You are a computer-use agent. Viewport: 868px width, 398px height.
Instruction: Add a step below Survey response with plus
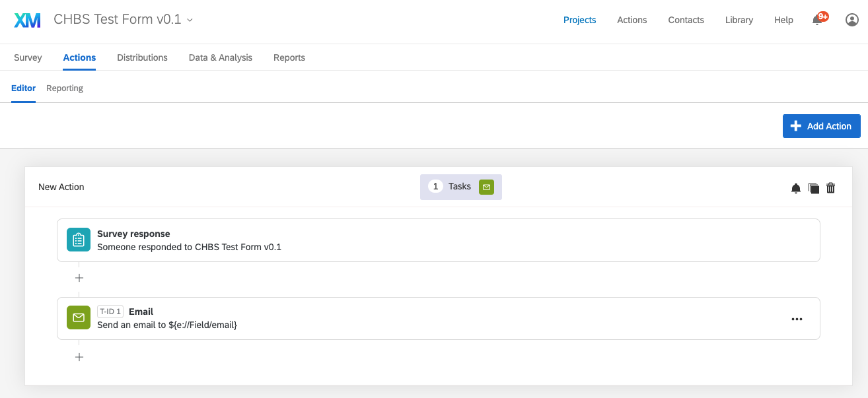coord(79,278)
